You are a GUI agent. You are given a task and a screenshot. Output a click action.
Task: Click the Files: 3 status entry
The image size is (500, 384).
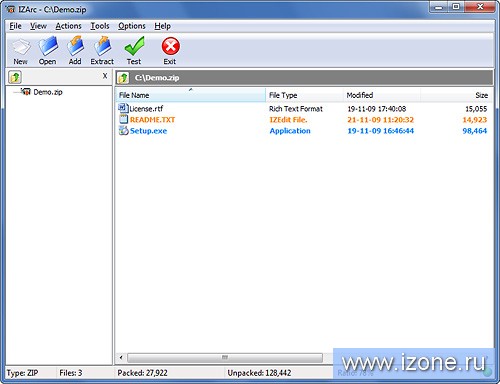71,373
